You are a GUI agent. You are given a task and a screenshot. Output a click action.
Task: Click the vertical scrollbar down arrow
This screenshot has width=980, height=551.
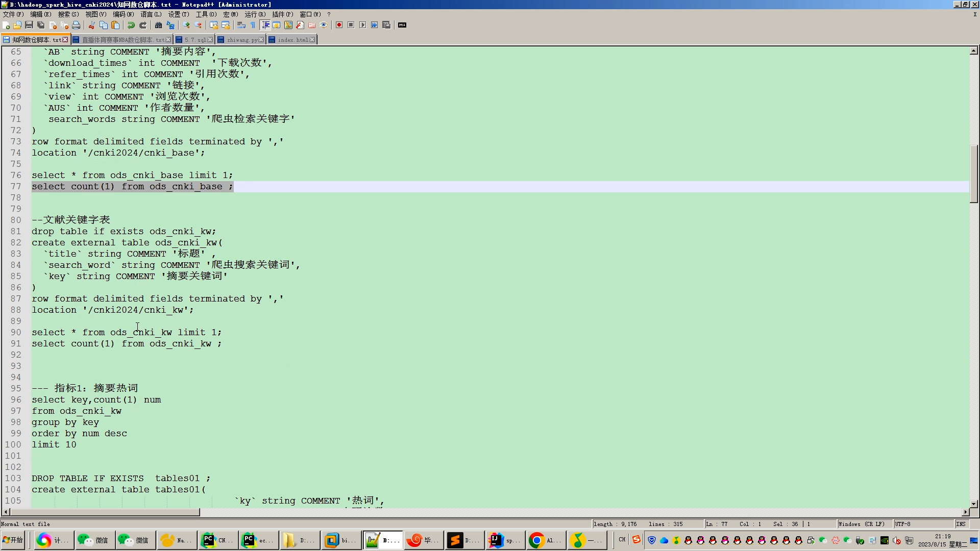(x=974, y=504)
